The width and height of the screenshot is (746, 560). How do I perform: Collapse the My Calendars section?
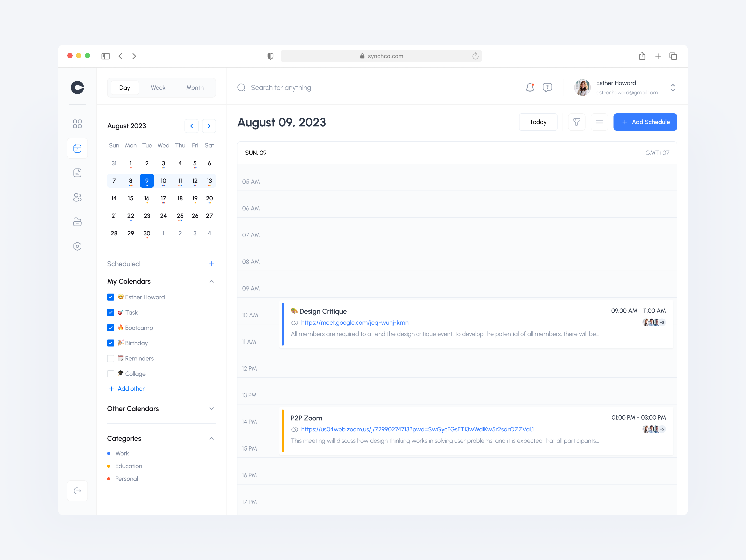[211, 281]
